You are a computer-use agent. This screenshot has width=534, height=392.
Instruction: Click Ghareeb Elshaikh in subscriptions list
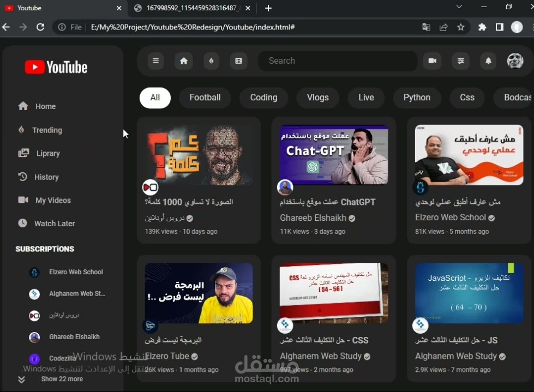point(74,337)
